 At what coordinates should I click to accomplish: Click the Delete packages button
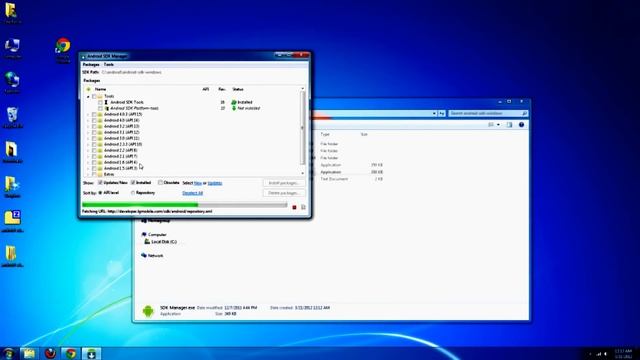(x=284, y=193)
